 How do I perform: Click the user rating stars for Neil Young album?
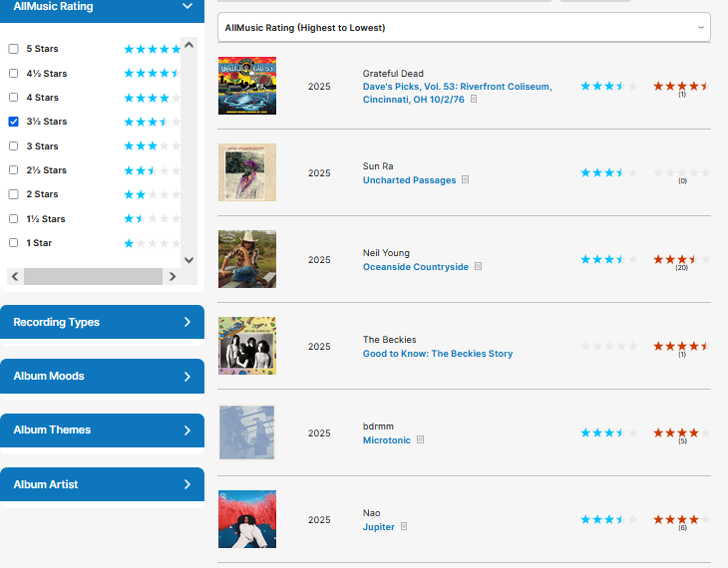coord(681,259)
